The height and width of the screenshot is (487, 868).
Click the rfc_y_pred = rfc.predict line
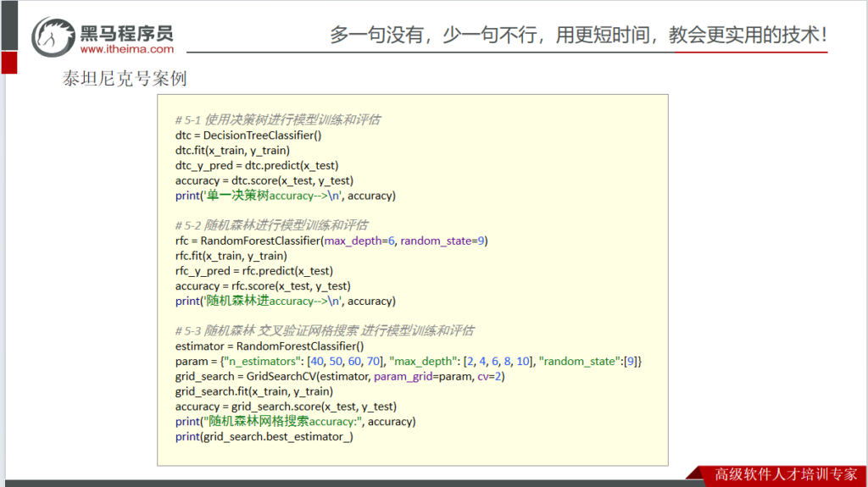click(x=254, y=271)
